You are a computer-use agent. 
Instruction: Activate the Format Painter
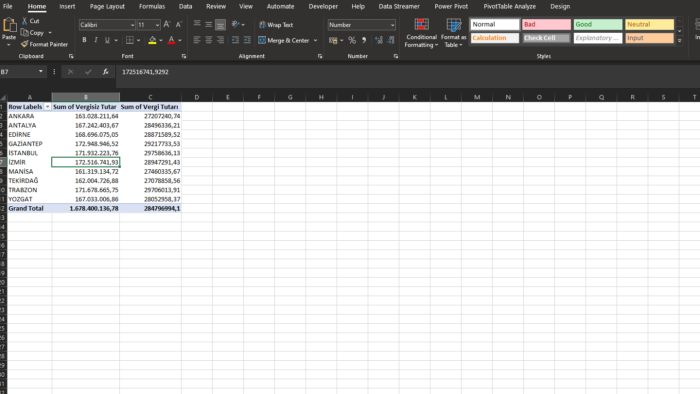tap(44, 44)
